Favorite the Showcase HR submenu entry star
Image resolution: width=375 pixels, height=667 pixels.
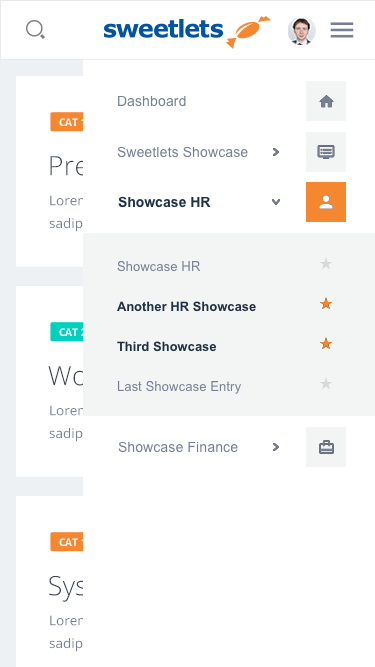coord(326,264)
